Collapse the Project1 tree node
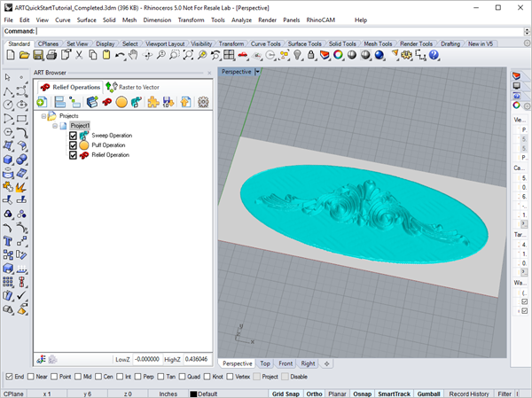532x398 pixels. pyautogui.click(x=55, y=126)
